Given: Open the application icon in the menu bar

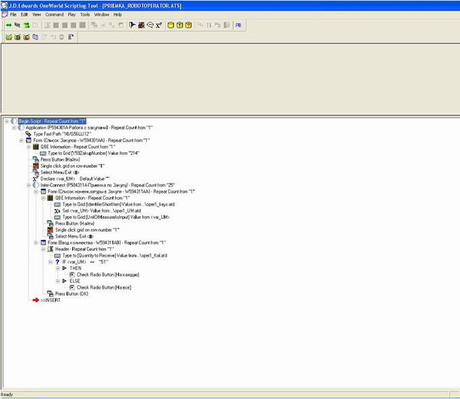Looking at the screenshot, I should pyautogui.click(x=5, y=14).
